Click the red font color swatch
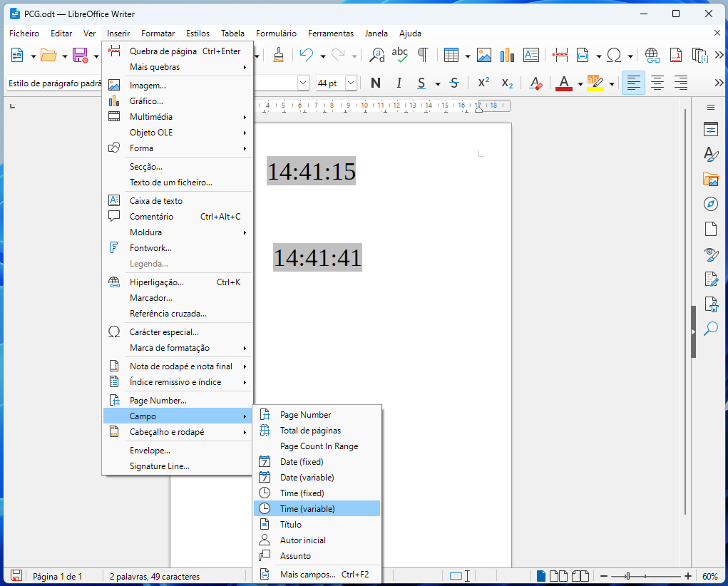The height and width of the screenshot is (586, 728). pos(564,83)
